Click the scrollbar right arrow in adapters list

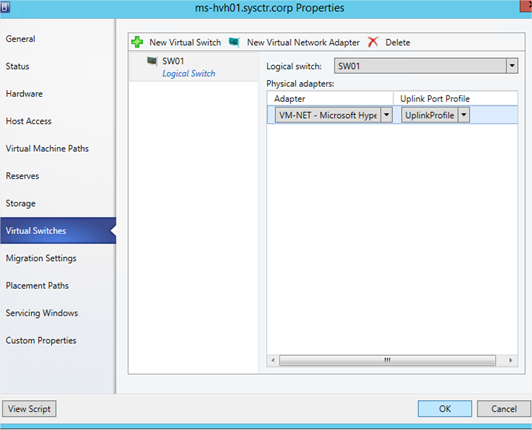[x=511, y=360]
